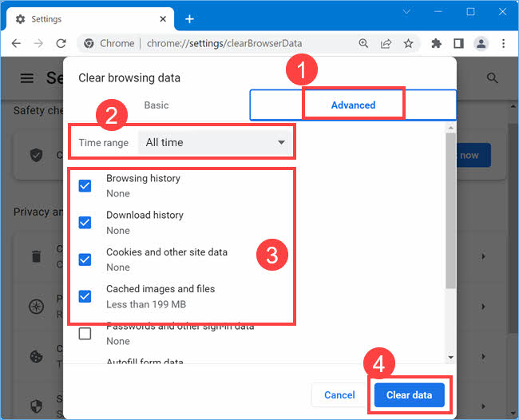Viewport: 519px width, 420px height.
Task: Toggle the side panel icon
Action: (x=458, y=43)
